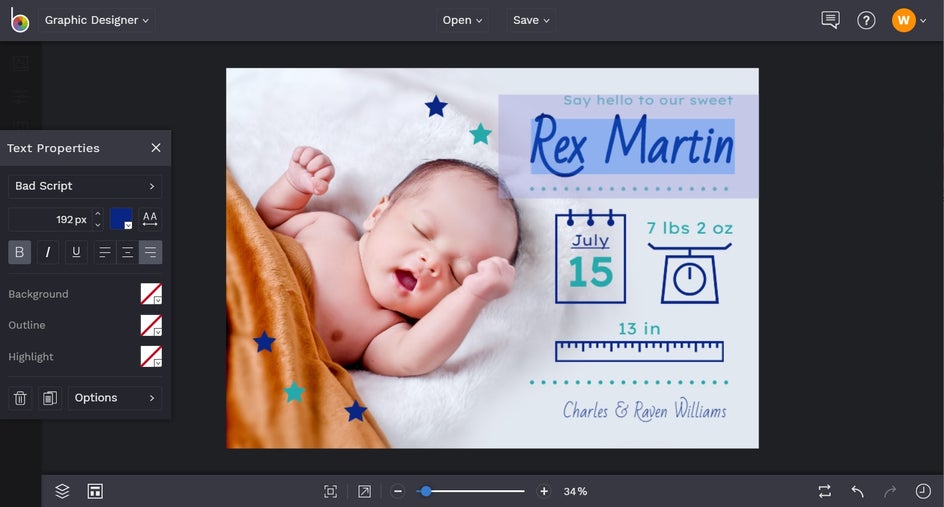Toggle underline formatting
This screenshot has width=944, height=507.
(x=76, y=252)
